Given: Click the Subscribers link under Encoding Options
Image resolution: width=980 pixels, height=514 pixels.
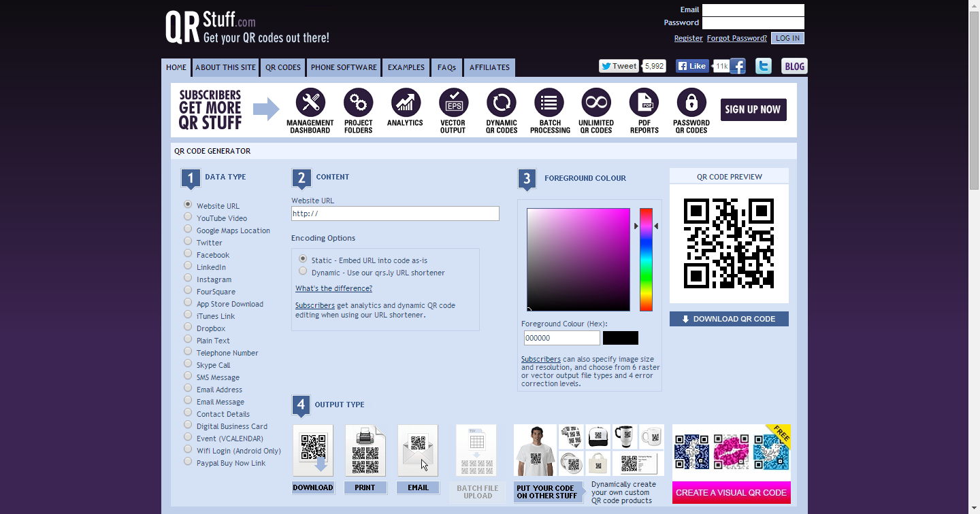Looking at the screenshot, I should click(315, 305).
